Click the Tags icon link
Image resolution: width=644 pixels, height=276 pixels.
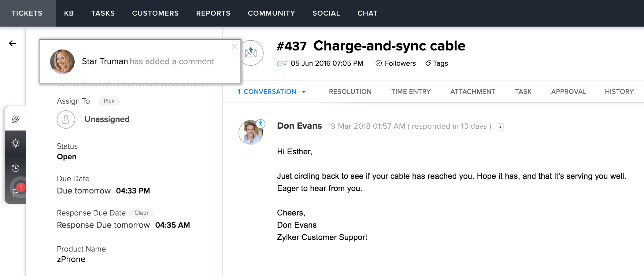(437, 63)
